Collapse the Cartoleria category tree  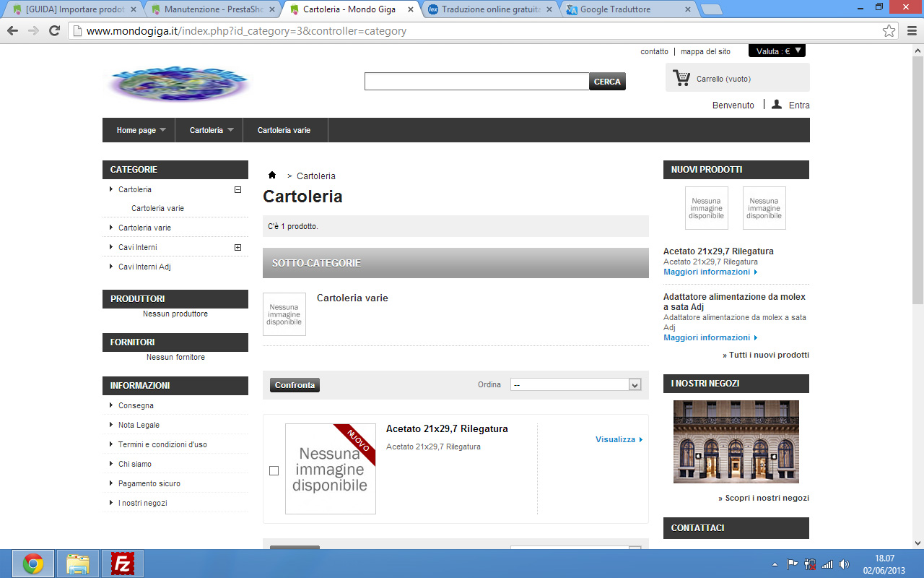[x=237, y=189]
